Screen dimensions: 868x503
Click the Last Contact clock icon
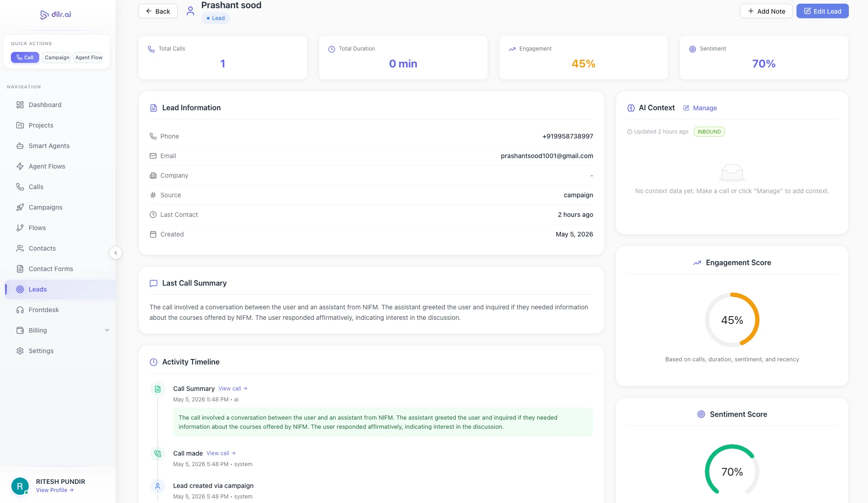153,215
